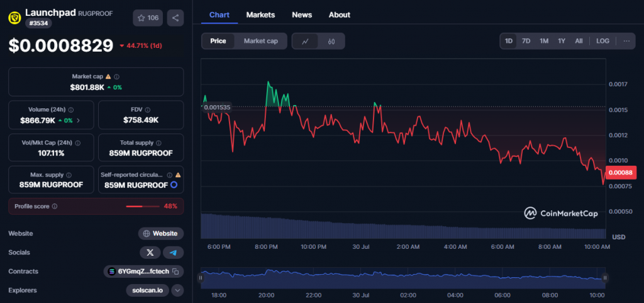The height and width of the screenshot is (303, 644).
Task: Click the share icon button
Action: click(175, 18)
